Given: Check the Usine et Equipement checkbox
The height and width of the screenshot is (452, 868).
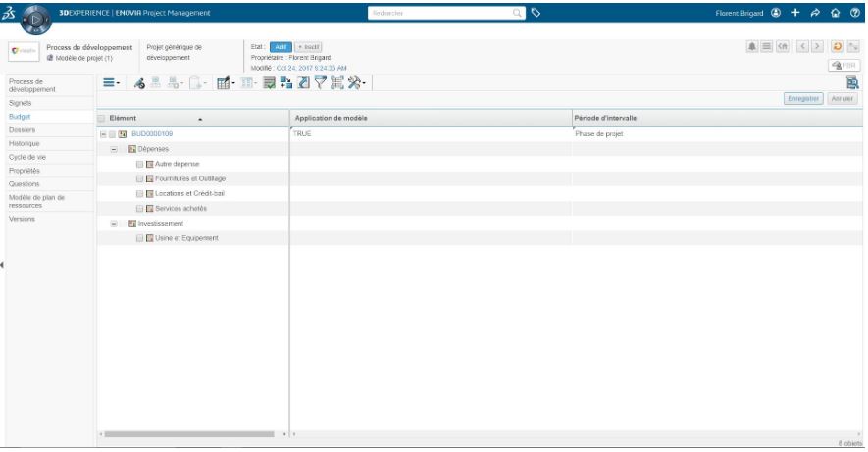Looking at the screenshot, I should tap(139, 238).
